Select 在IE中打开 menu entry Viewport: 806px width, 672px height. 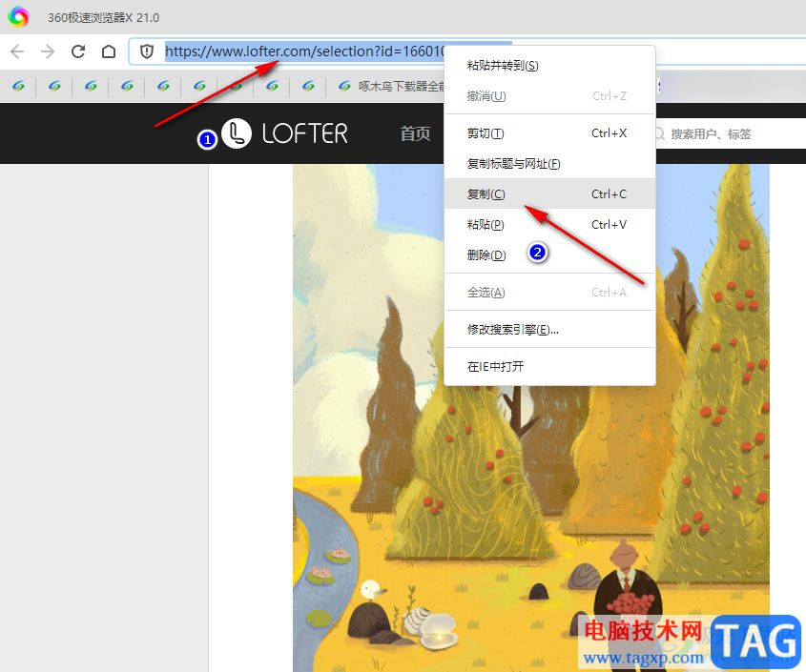click(x=549, y=367)
